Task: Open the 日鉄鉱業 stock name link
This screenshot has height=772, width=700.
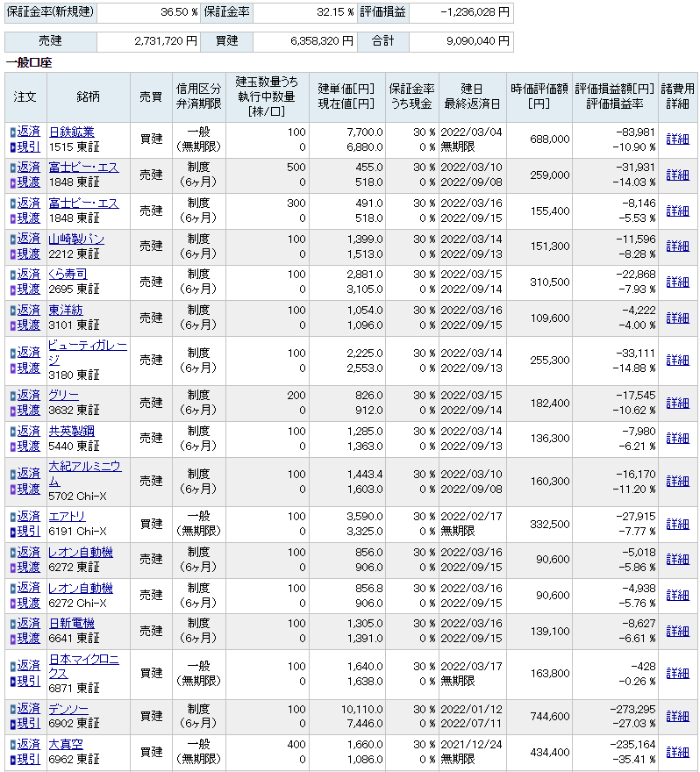Action: [x=71, y=132]
